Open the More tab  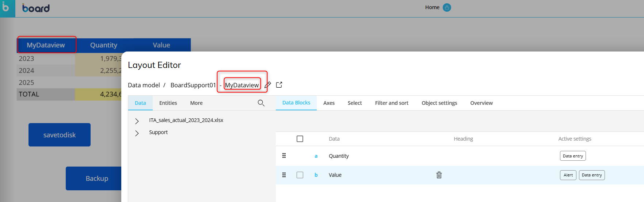click(x=196, y=103)
